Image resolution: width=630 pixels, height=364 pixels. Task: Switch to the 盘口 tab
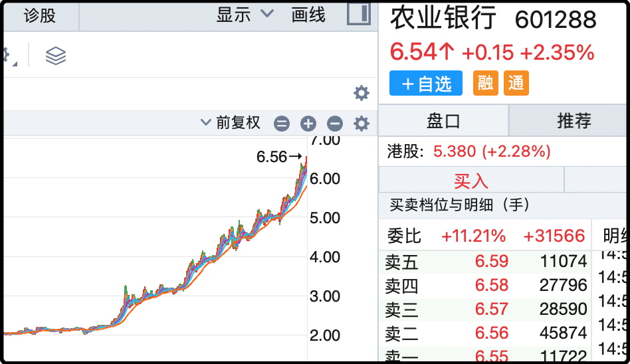443,121
